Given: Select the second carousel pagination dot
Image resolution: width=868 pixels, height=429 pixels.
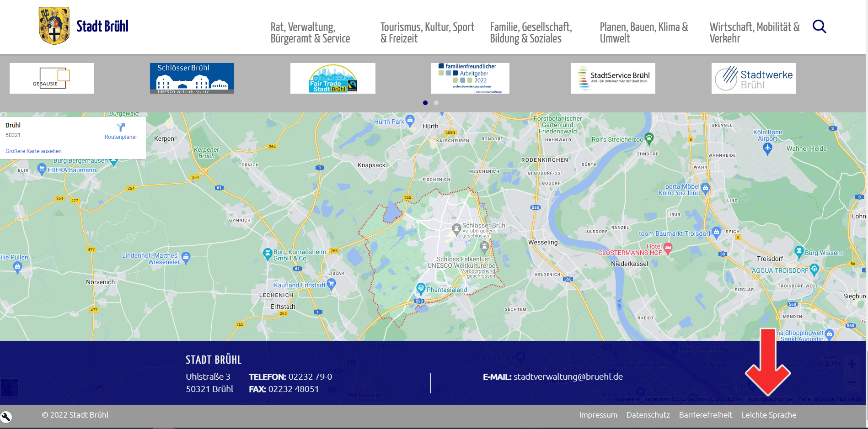Looking at the screenshot, I should tap(436, 103).
